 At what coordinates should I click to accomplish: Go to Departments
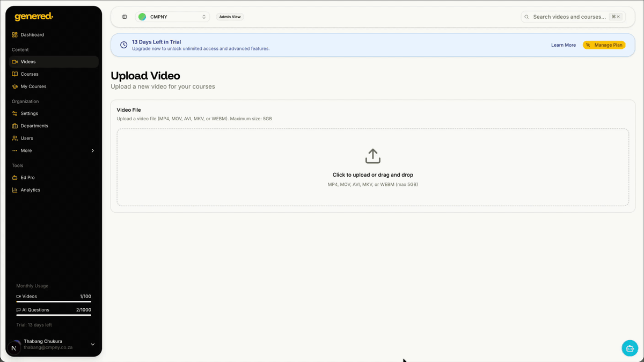[x=54, y=126]
